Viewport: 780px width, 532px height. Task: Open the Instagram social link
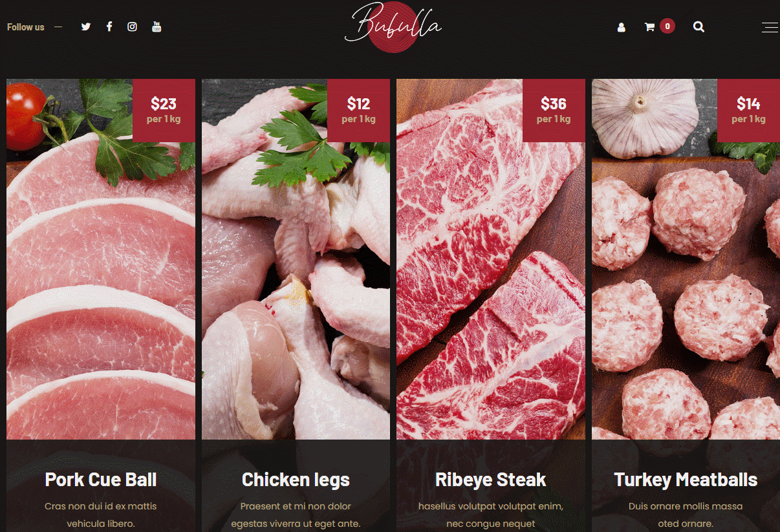[x=132, y=27]
